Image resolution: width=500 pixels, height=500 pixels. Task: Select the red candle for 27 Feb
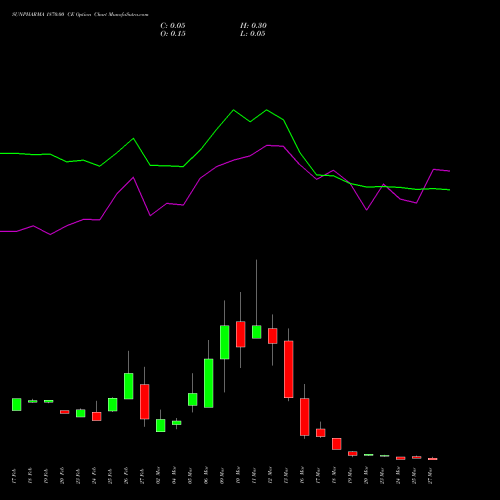(x=145, y=401)
